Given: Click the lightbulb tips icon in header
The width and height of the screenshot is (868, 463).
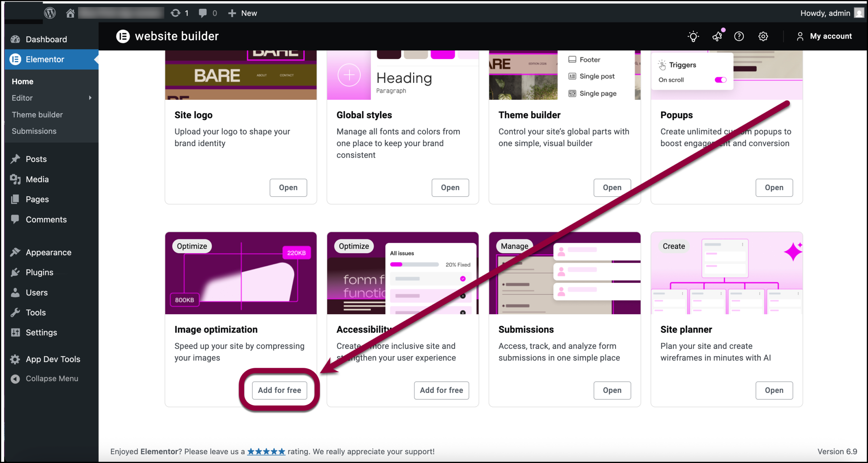Looking at the screenshot, I should point(693,36).
